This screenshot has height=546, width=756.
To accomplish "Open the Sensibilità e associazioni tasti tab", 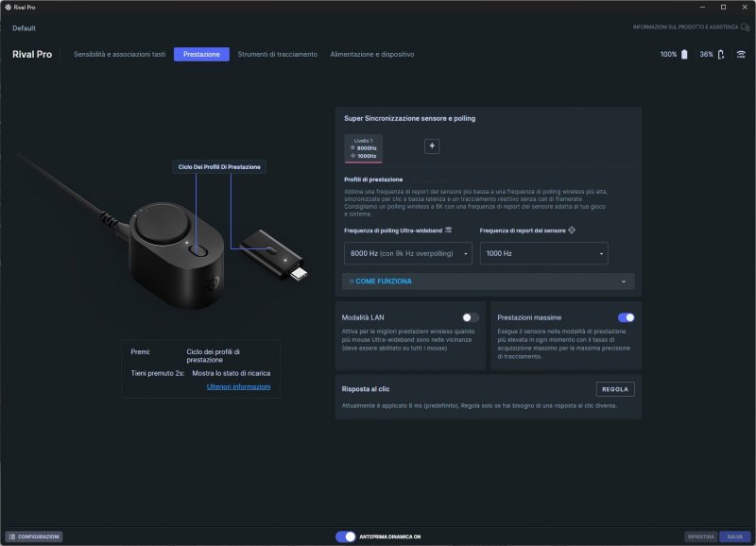I will (119, 55).
